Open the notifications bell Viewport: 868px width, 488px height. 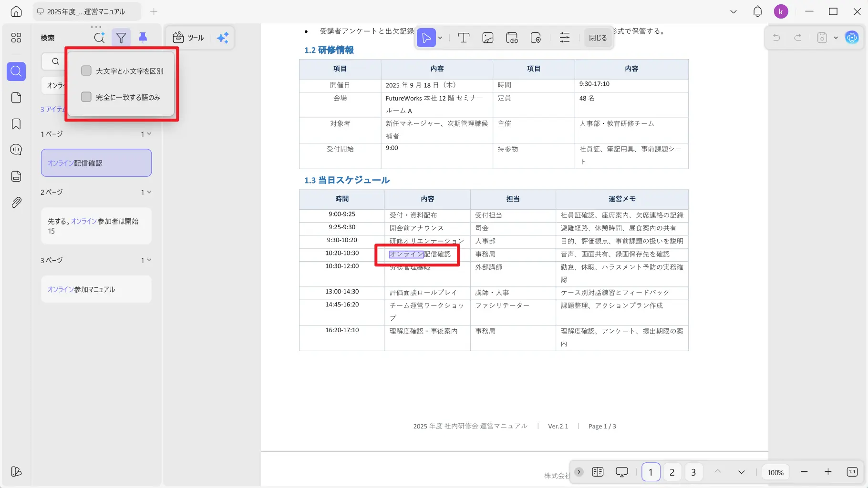click(x=757, y=11)
